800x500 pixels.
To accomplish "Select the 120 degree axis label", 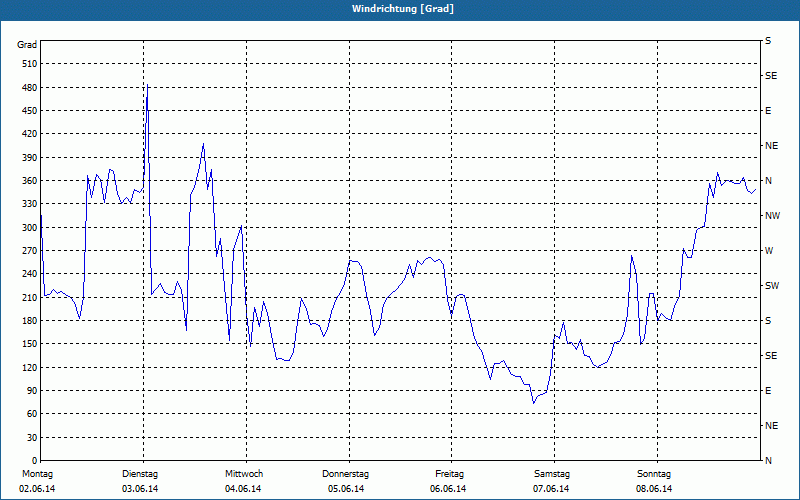I will click(x=30, y=367).
